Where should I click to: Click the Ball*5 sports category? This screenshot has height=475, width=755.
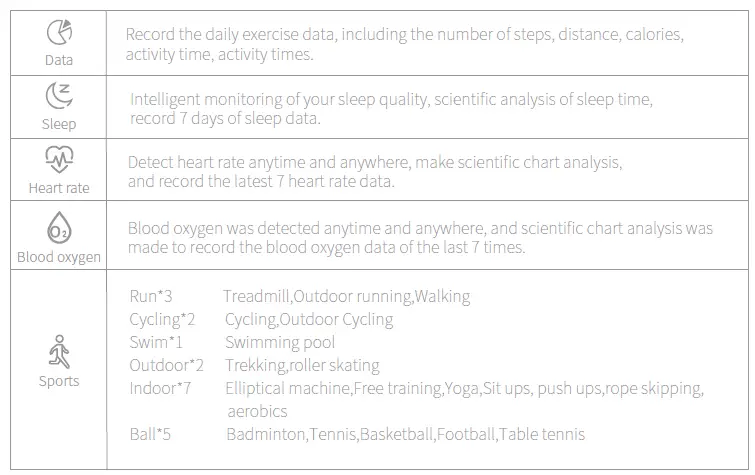(x=150, y=435)
